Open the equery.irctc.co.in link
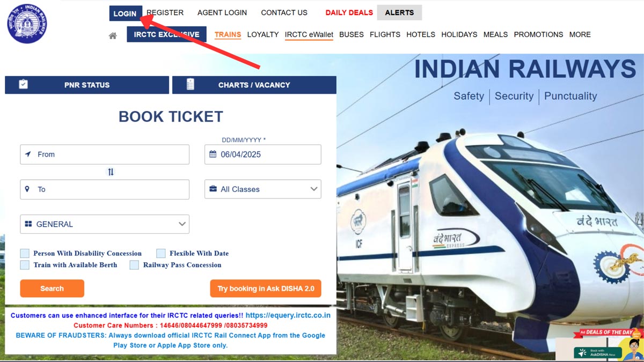 pyautogui.click(x=288, y=315)
